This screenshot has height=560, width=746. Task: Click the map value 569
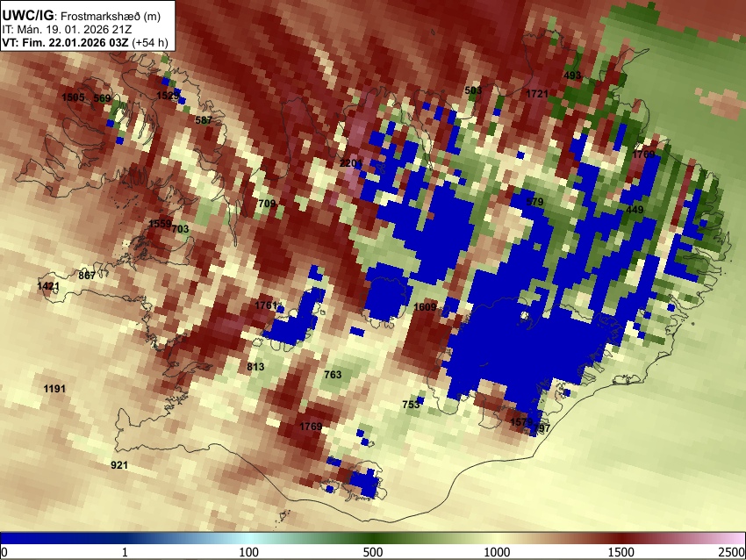click(x=102, y=98)
